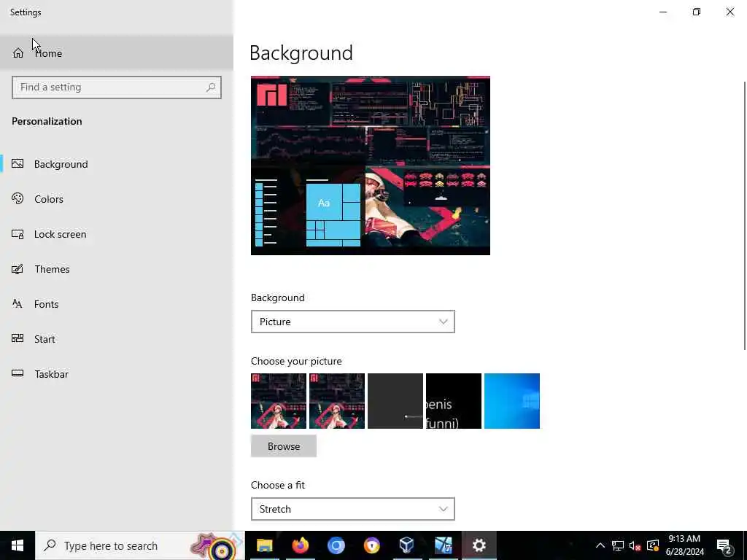Open the Themes settings page
This screenshot has height=560, width=747.
click(x=116, y=269)
